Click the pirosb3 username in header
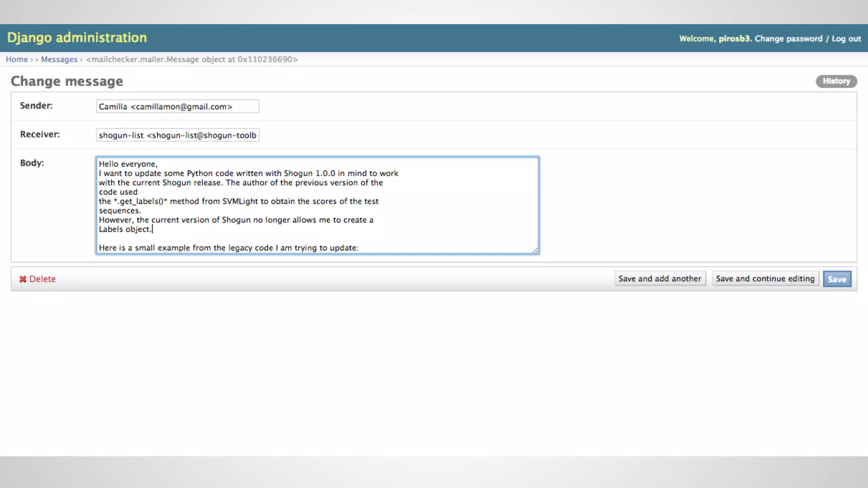This screenshot has height=488, width=868. click(x=734, y=39)
